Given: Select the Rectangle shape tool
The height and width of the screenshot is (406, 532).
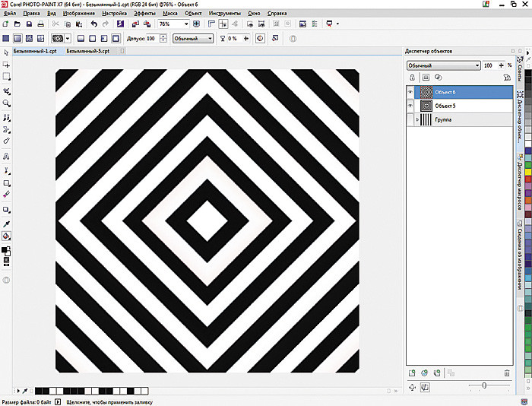Looking at the screenshot, I should point(6,183).
